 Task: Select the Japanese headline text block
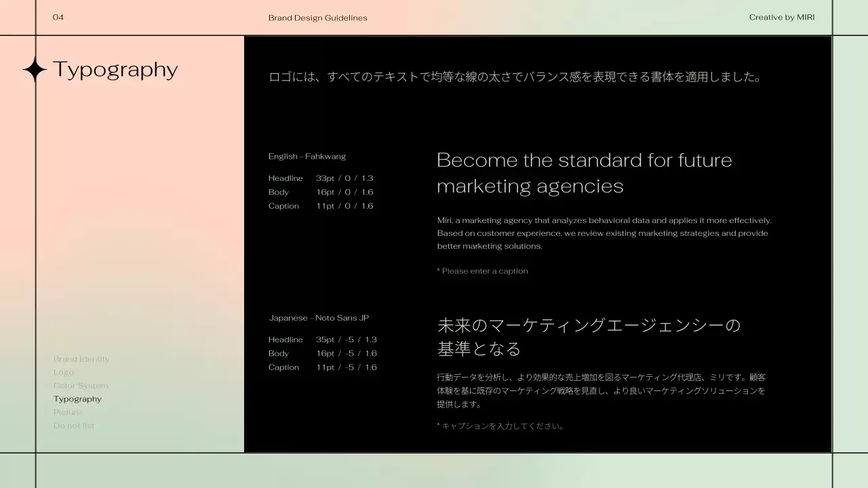pyautogui.click(x=588, y=337)
